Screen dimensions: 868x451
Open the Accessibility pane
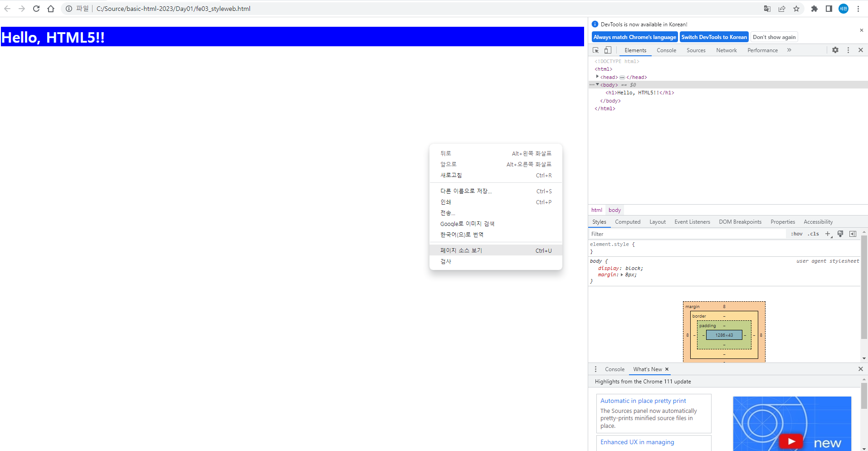click(x=818, y=222)
